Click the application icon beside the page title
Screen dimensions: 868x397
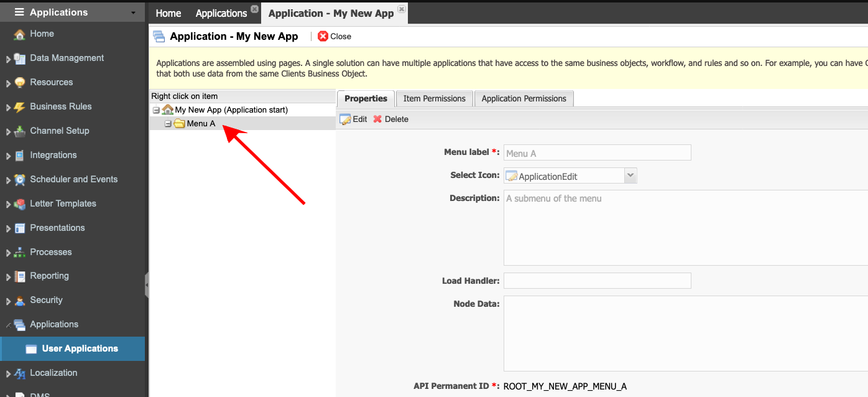159,37
